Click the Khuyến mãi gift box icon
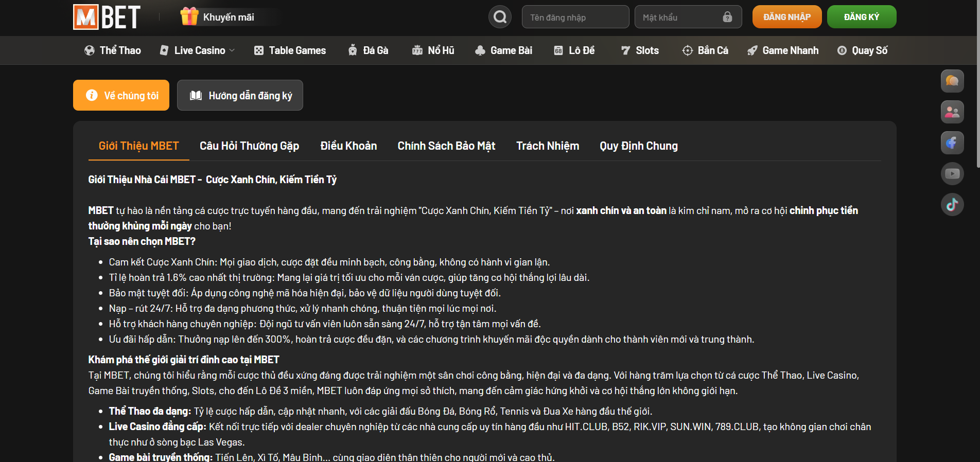This screenshot has width=980, height=462. (x=189, y=16)
